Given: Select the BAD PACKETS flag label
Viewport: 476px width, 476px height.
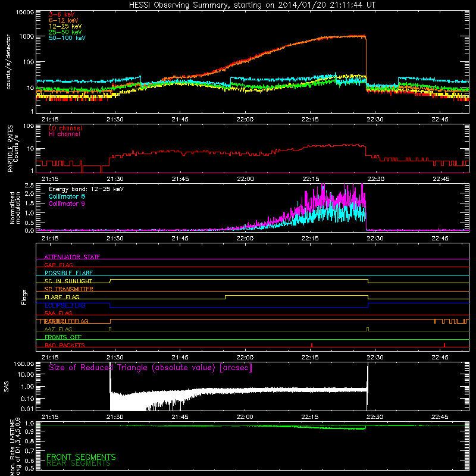Looking at the screenshot, I should (65, 345).
